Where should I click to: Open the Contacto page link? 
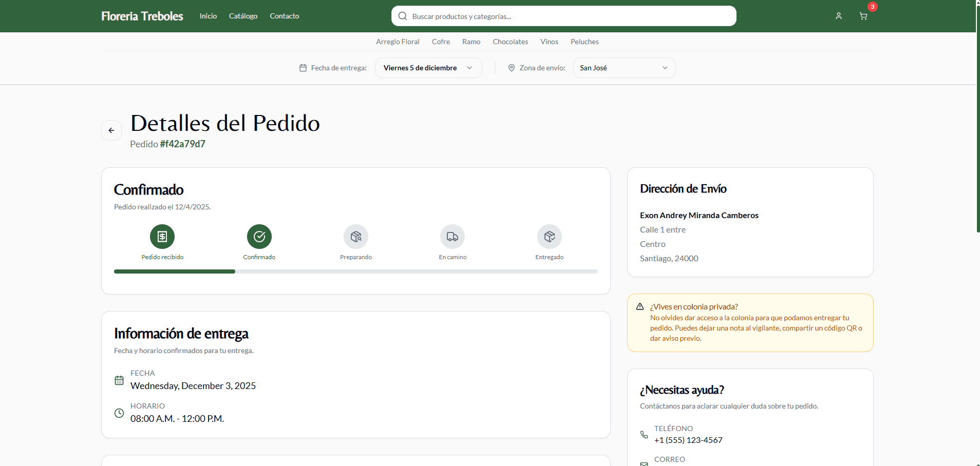pyautogui.click(x=284, y=16)
